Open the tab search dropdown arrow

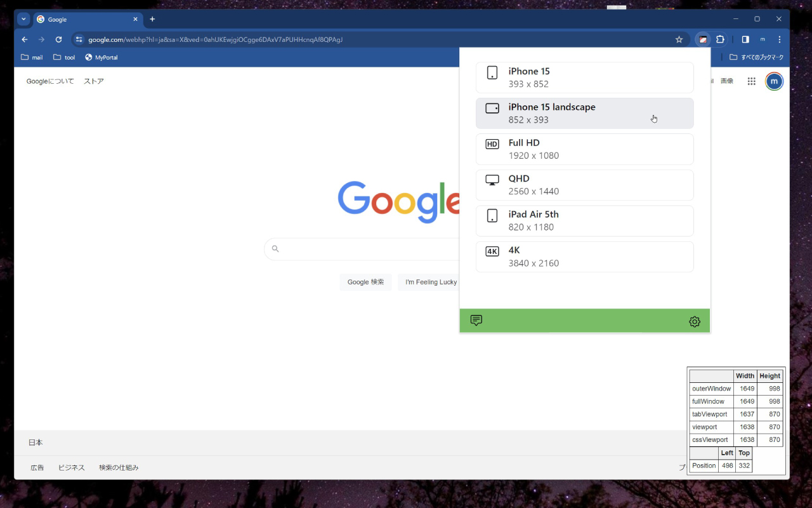[23, 19]
